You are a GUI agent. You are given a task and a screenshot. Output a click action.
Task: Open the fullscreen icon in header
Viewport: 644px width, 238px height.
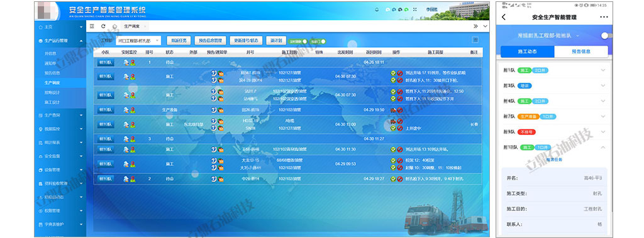(415, 9)
